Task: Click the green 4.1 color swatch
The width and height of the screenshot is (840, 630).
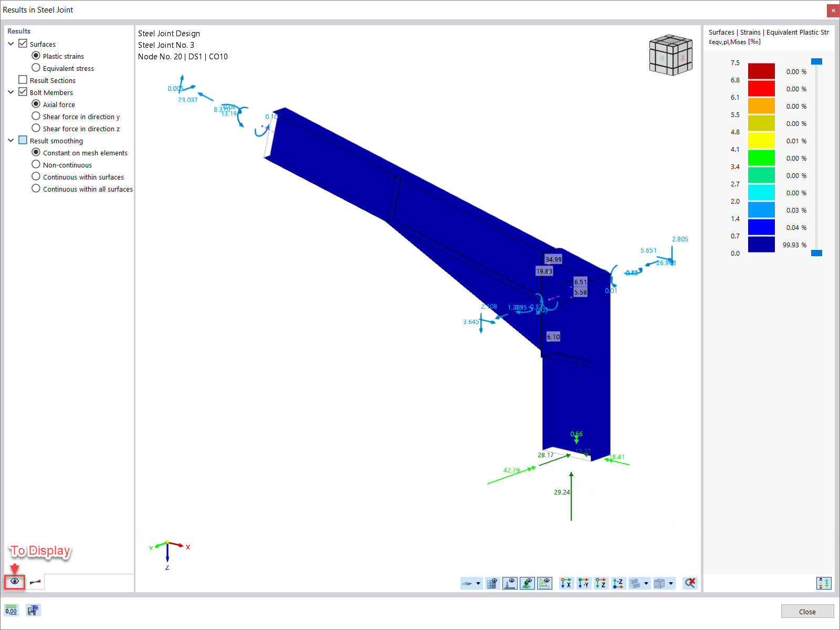Action: [761, 158]
